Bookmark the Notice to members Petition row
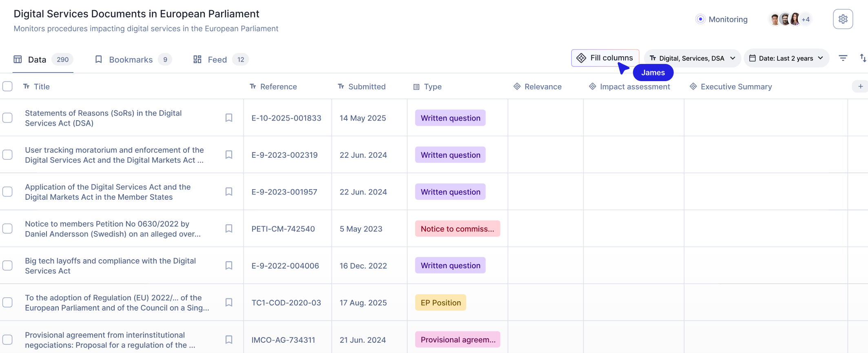868x353 pixels. 229,229
